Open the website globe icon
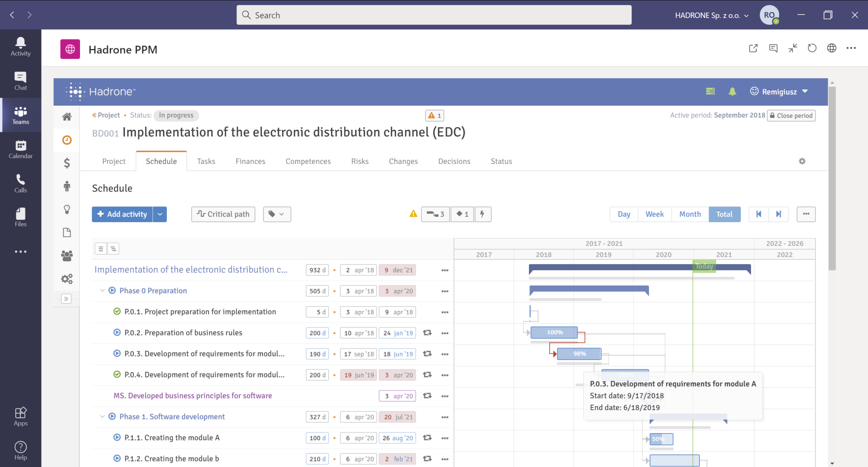Viewport: 868px width, 467px height. click(x=831, y=48)
